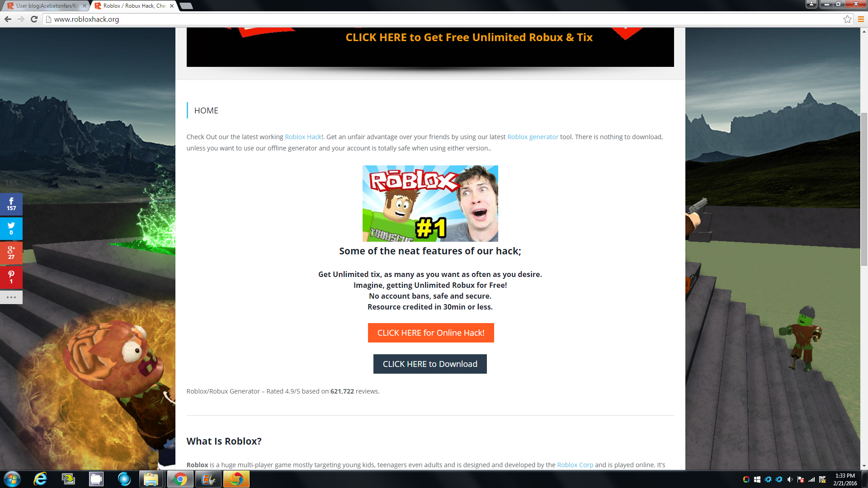Click the HOME section tab label
868x488 pixels.
(206, 110)
